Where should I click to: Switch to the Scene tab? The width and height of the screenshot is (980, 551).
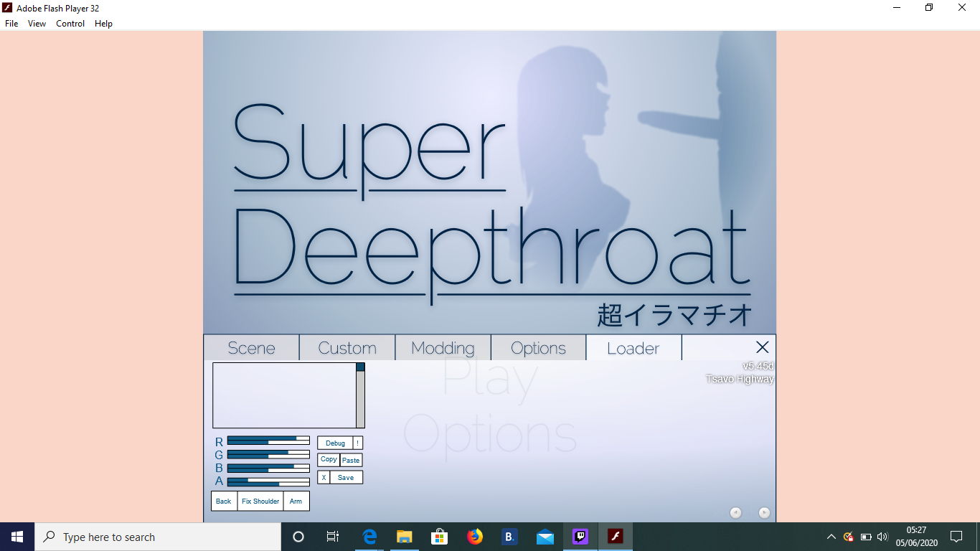pyautogui.click(x=251, y=348)
